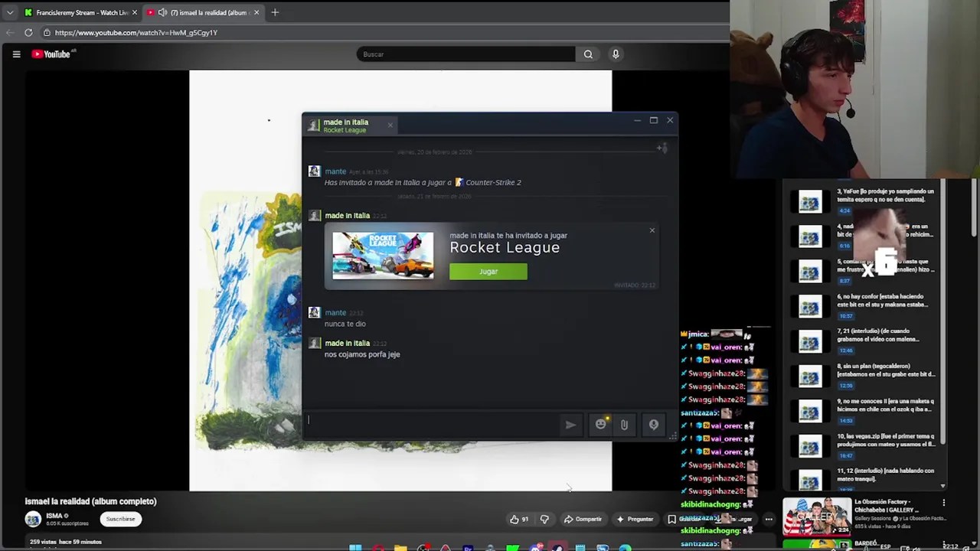Screen dimensions: 980x551
Task: Open mante's profile from 'nunca te dio' message
Action: click(335, 312)
